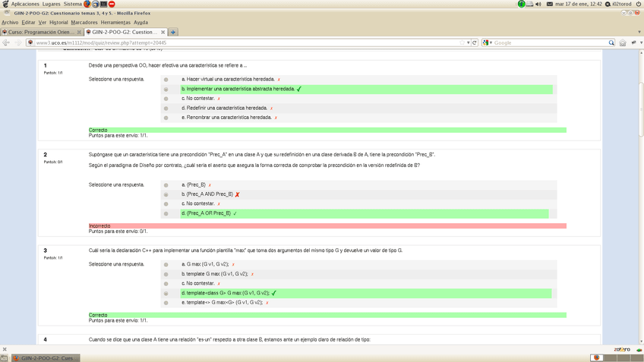
Task: Open the list-all-tabs dropdown arrow
Action: 638,32
